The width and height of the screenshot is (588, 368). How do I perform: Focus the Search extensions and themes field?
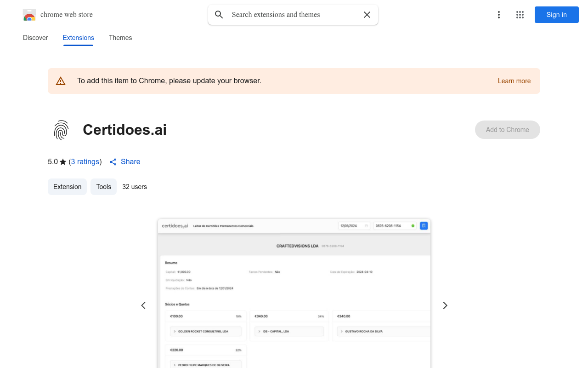click(x=294, y=15)
